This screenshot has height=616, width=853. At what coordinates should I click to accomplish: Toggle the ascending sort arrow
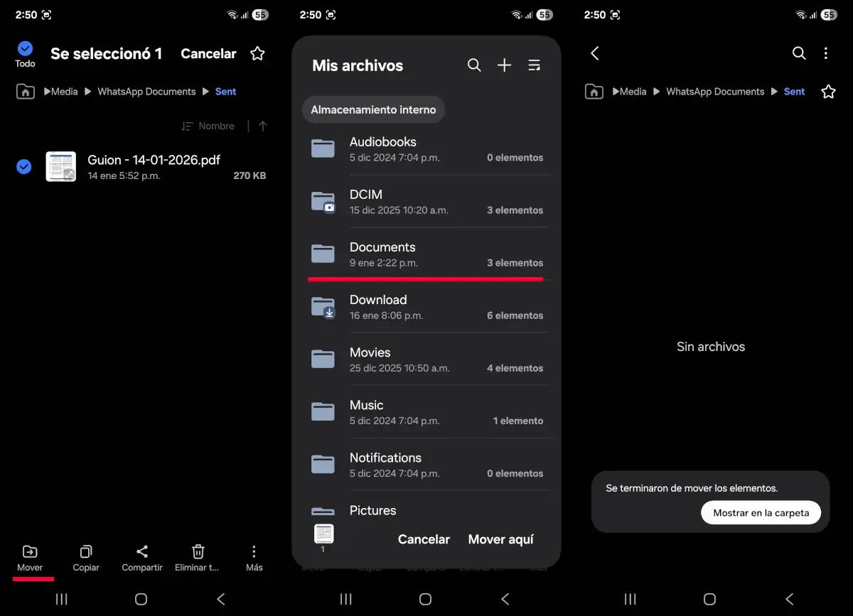(262, 126)
